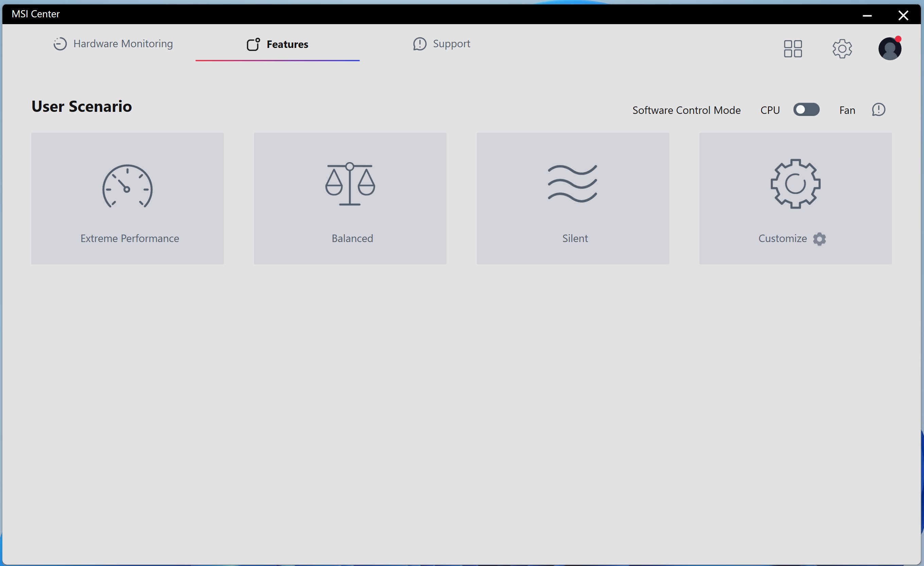
Task: Choose the Extreme Performance label
Action: click(130, 239)
